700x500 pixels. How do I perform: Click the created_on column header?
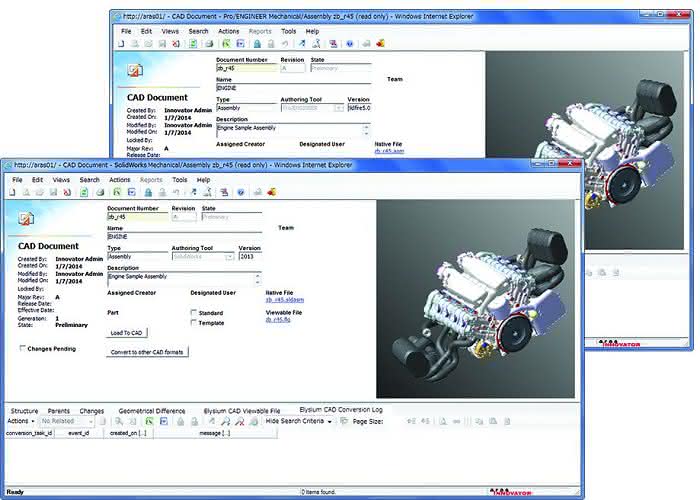(x=128, y=433)
